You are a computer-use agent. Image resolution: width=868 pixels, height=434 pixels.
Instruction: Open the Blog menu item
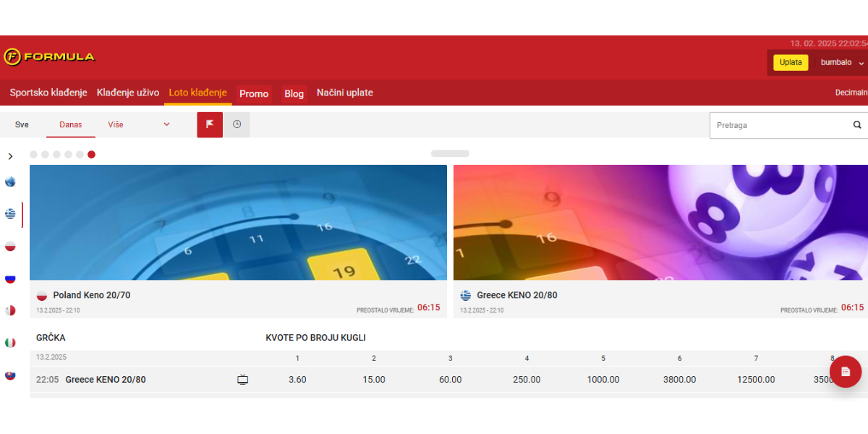point(294,93)
